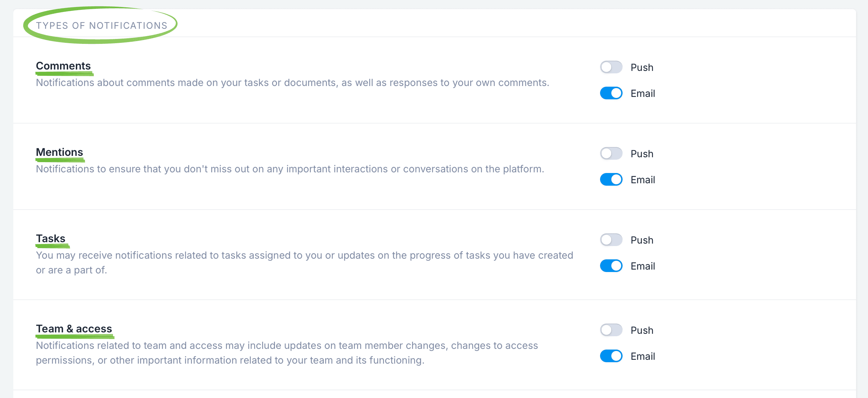Viewport: 868px width, 398px height.
Task: Switch off Email for Team & access
Action: coord(611,356)
